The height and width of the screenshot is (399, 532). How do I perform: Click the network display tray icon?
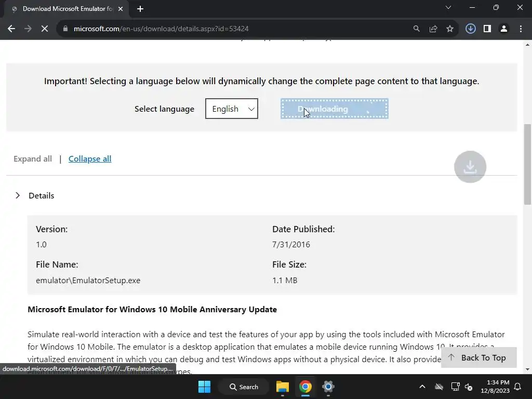(455, 387)
